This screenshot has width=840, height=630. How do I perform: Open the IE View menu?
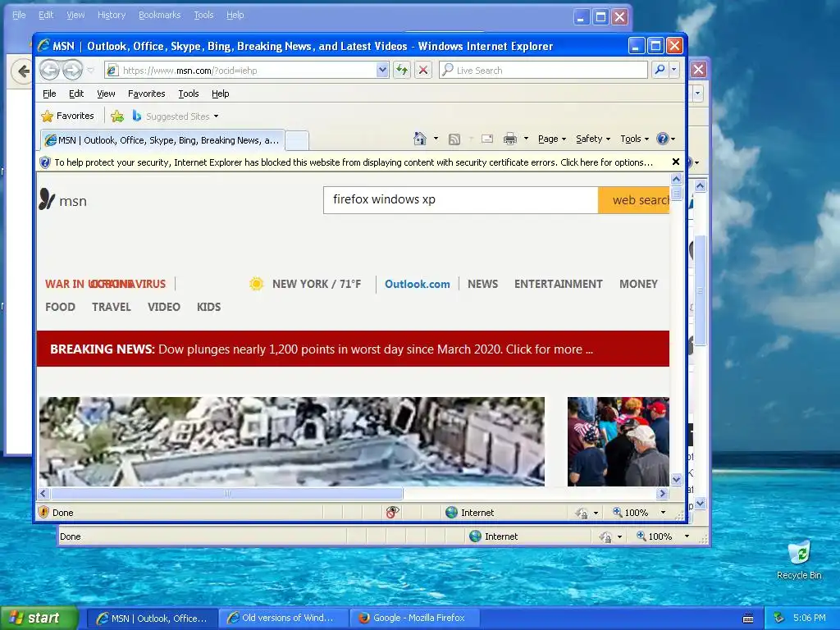click(106, 94)
